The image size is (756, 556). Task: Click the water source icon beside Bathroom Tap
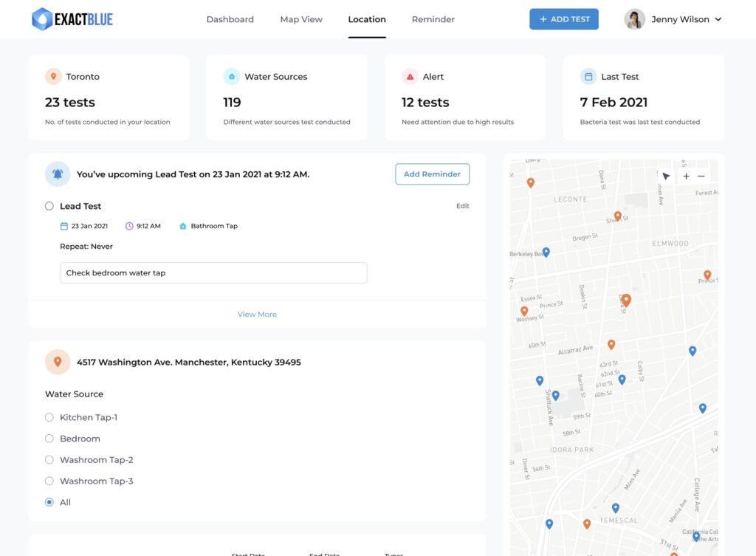(183, 226)
